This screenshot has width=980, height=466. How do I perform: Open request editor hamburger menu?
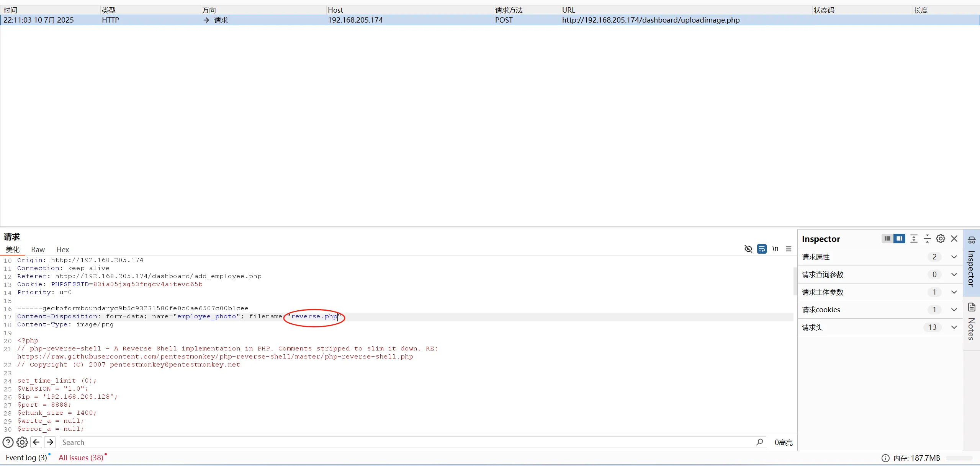(789, 249)
